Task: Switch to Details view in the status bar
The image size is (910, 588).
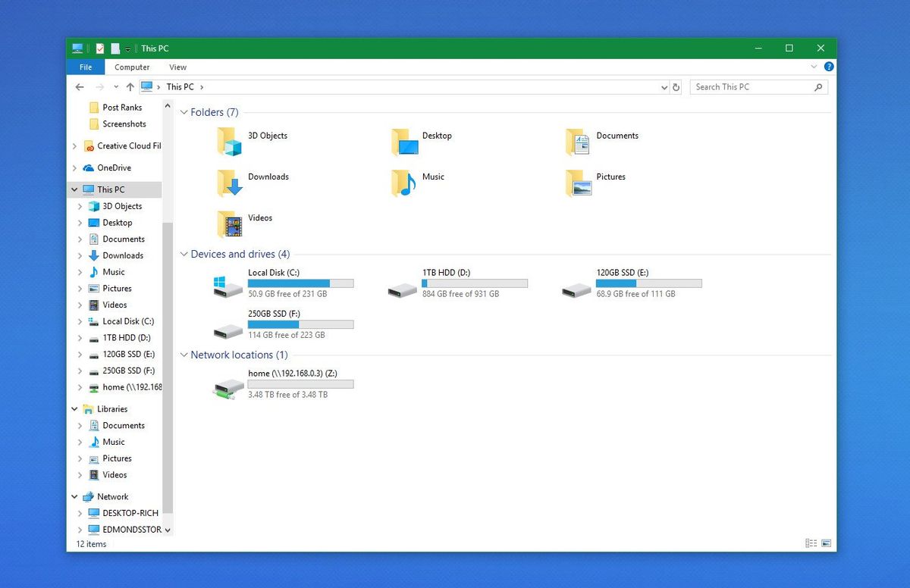Action: tap(810, 543)
